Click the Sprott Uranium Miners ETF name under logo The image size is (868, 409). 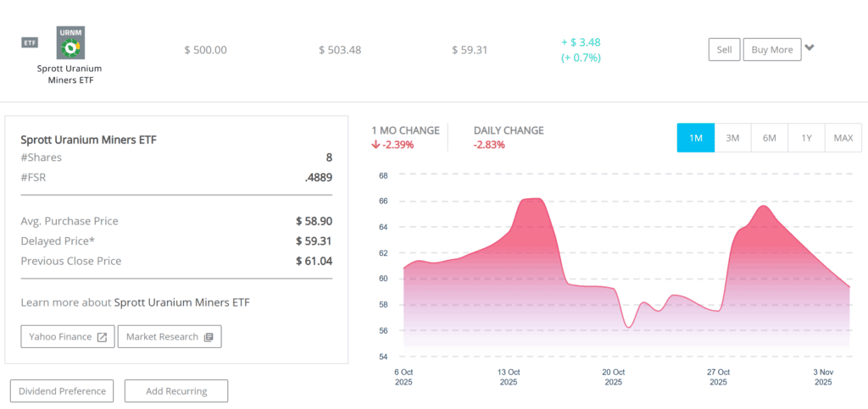[71, 74]
